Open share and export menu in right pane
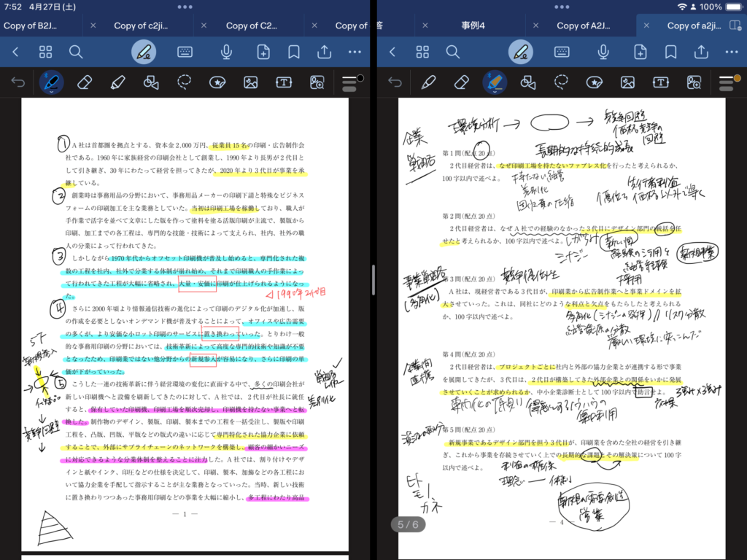 pos(701,52)
